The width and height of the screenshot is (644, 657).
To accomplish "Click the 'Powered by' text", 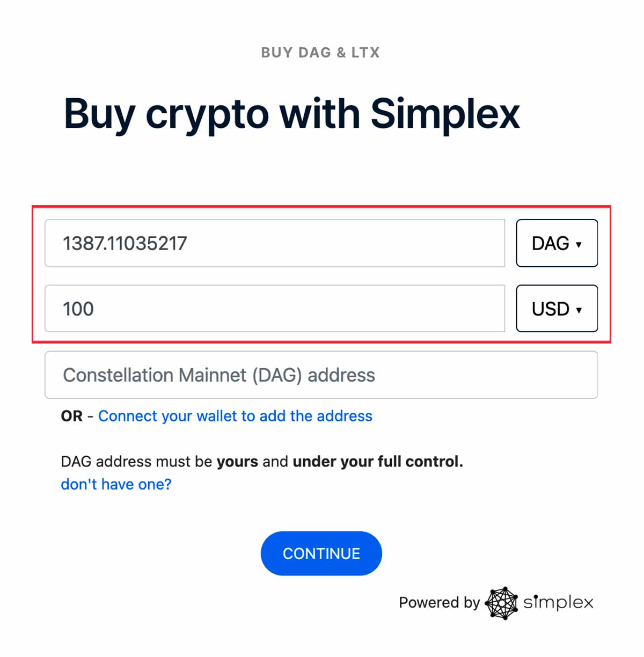I will click(439, 602).
